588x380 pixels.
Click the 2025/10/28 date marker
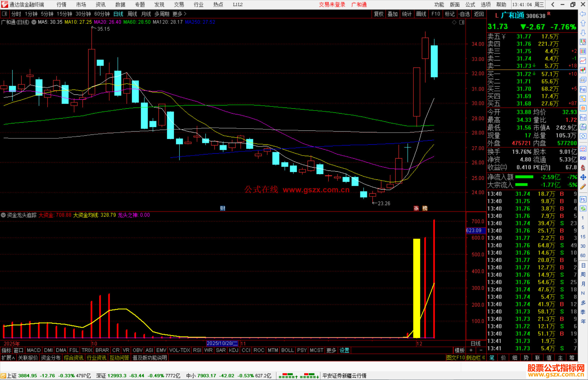pos(222,343)
